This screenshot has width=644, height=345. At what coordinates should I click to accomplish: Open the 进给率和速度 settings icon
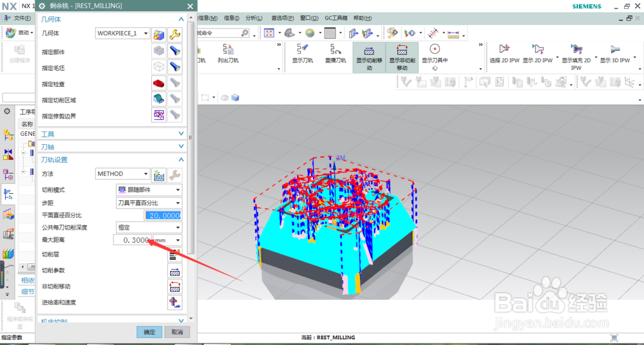tap(175, 303)
